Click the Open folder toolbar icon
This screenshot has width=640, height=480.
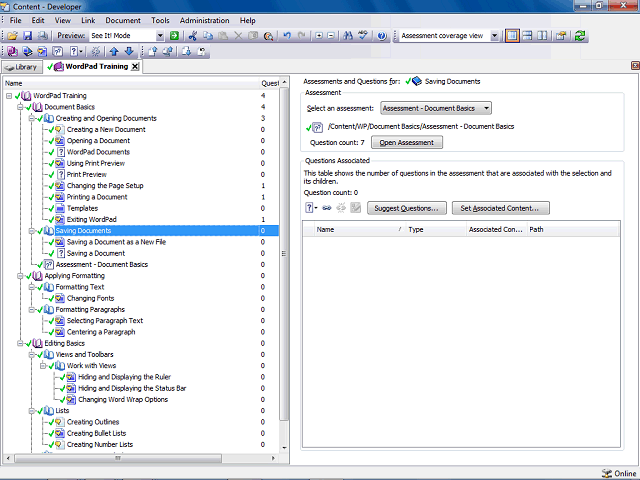pyautogui.click(x=12, y=36)
